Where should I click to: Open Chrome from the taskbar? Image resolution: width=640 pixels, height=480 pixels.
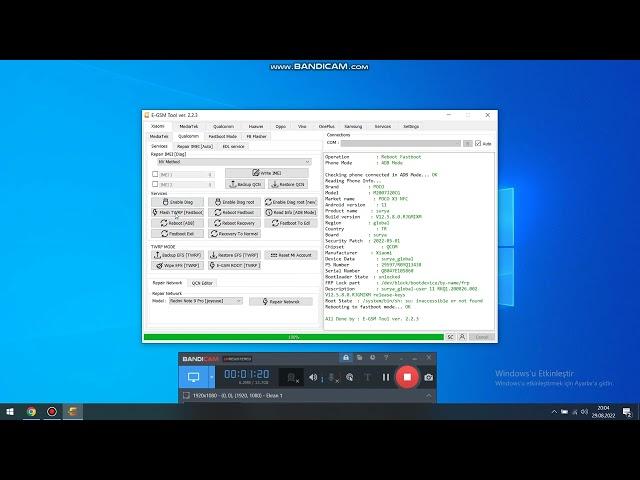point(31,412)
